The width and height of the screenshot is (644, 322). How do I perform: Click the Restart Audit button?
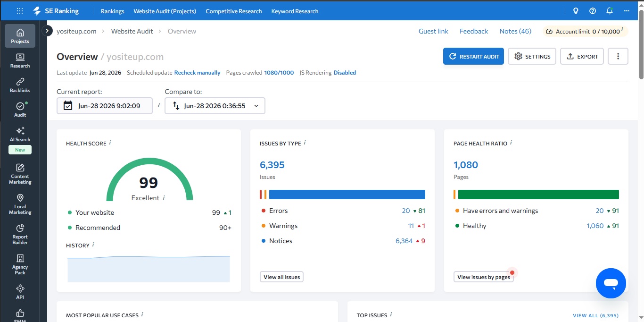(x=474, y=56)
